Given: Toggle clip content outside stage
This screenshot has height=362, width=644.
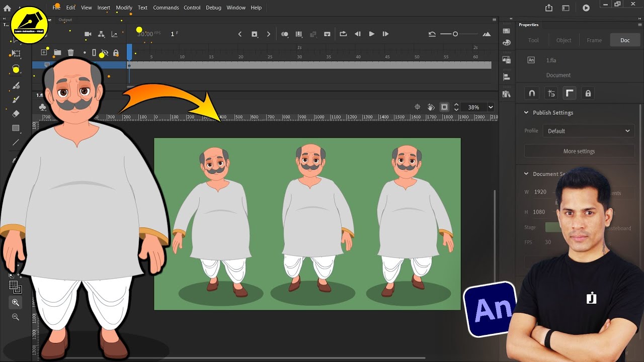Looking at the screenshot, I should pyautogui.click(x=444, y=107).
